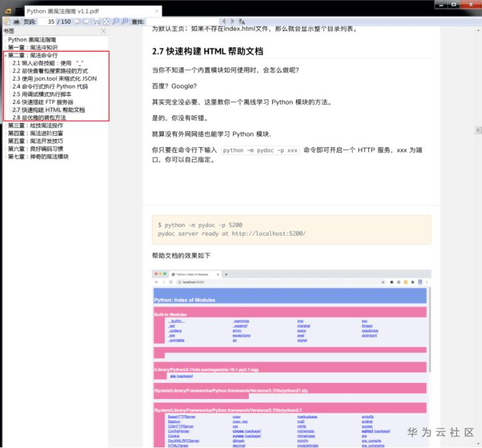482x448 pixels.
Task: Open bookmark 第四章：魔法进阶扫盲
Action: click(36, 133)
